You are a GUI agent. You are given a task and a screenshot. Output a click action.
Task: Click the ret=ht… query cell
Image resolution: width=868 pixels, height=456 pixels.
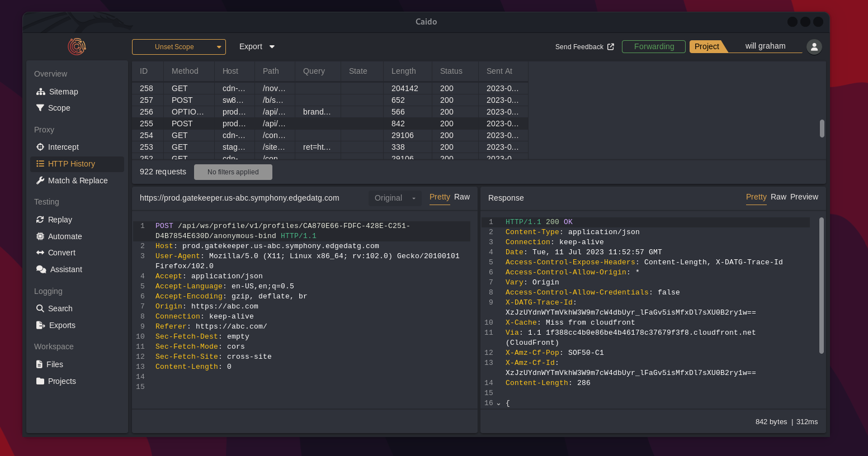pos(317,147)
